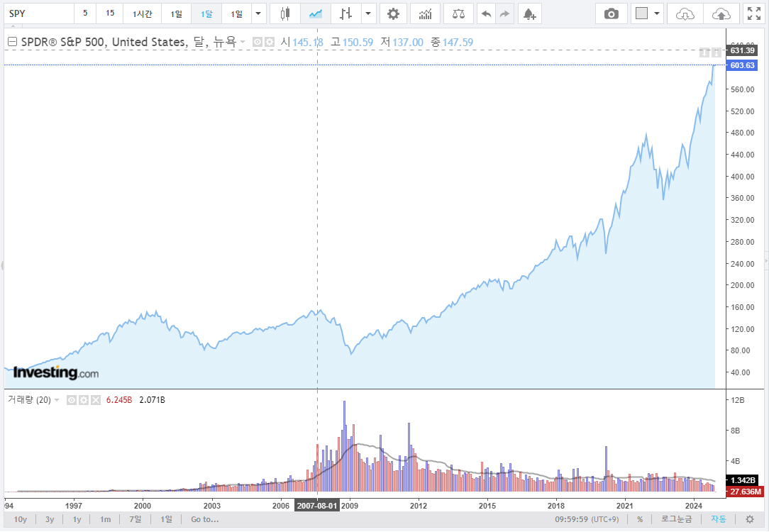Open the layout selector dropdown arrow

coord(657,13)
